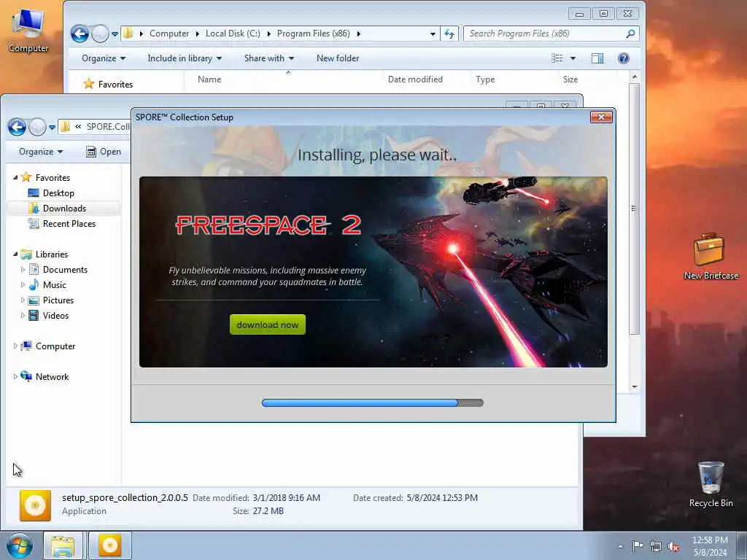This screenshot has height=560, width=747.
Task: Expand the Pictures library
Action: click(x=23, y=300)
